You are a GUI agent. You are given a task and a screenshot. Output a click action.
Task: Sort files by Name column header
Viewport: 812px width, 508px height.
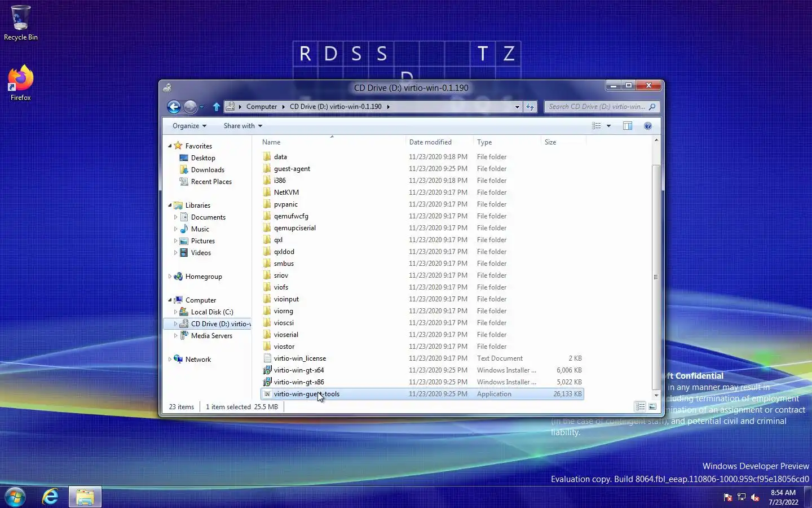[x=332, y=142]
